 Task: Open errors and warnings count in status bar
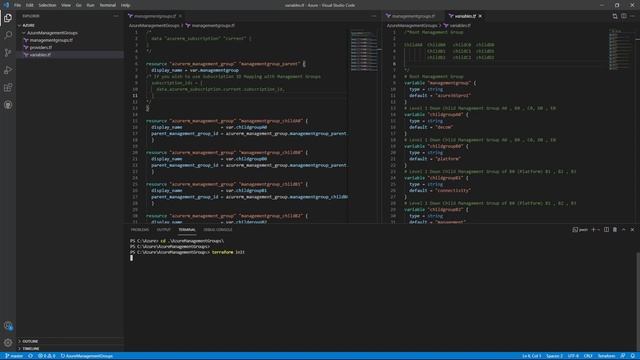pyautogui.click(x=47, y=356)
